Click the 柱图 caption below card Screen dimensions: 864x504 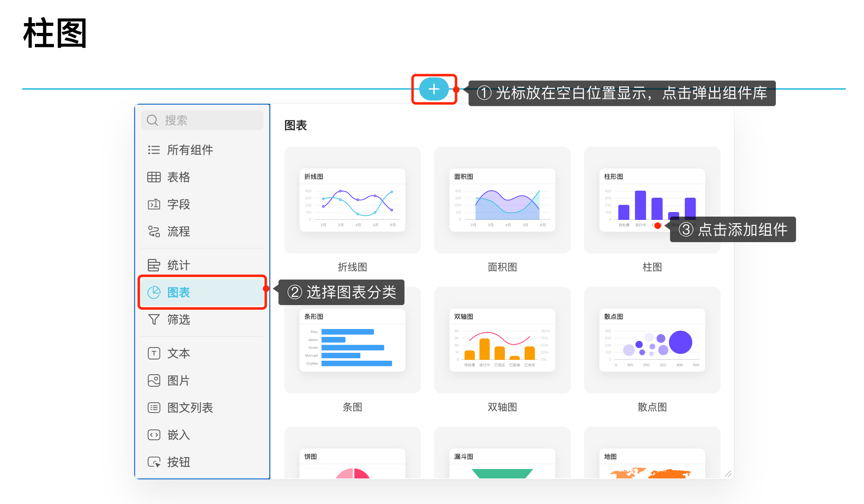coord(652,267)
